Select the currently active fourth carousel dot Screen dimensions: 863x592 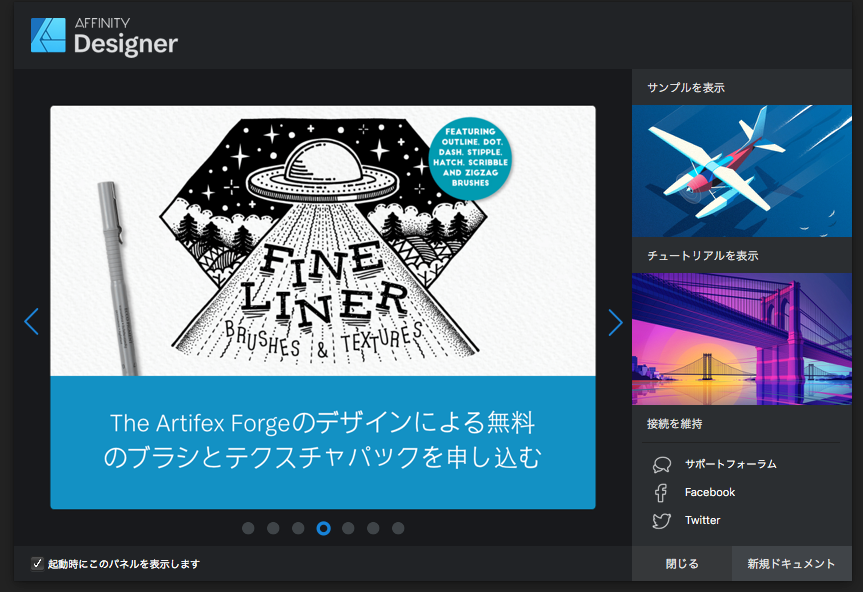323,528
